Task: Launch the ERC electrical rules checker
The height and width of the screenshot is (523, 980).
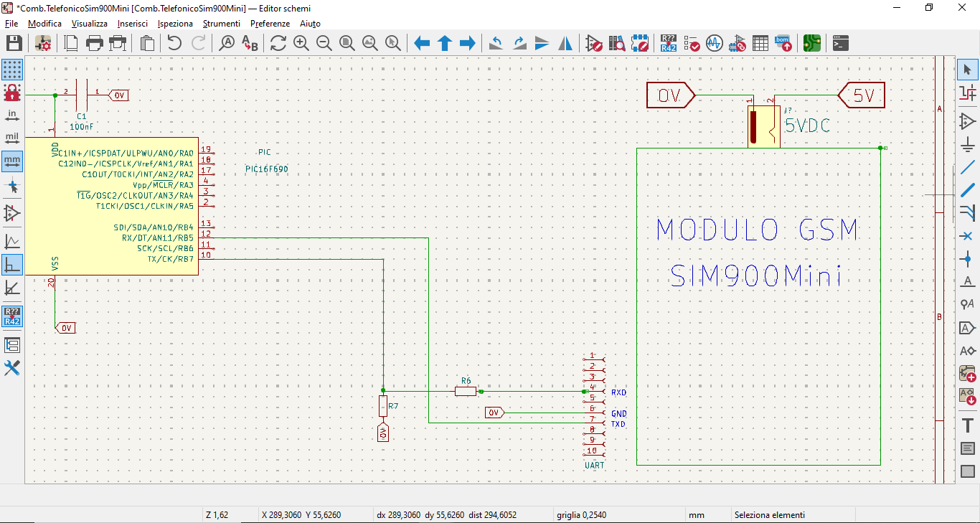Action: pyautogui.click(x=692, y=44)
